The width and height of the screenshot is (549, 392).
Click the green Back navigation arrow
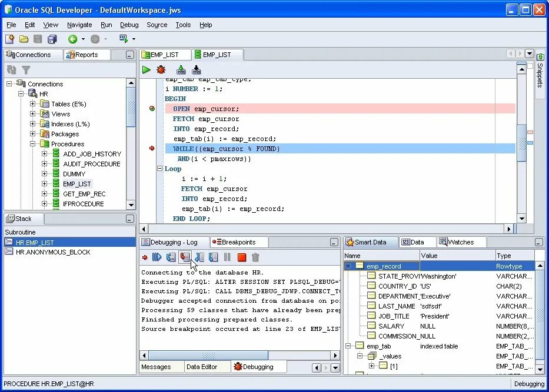[72, 39]
